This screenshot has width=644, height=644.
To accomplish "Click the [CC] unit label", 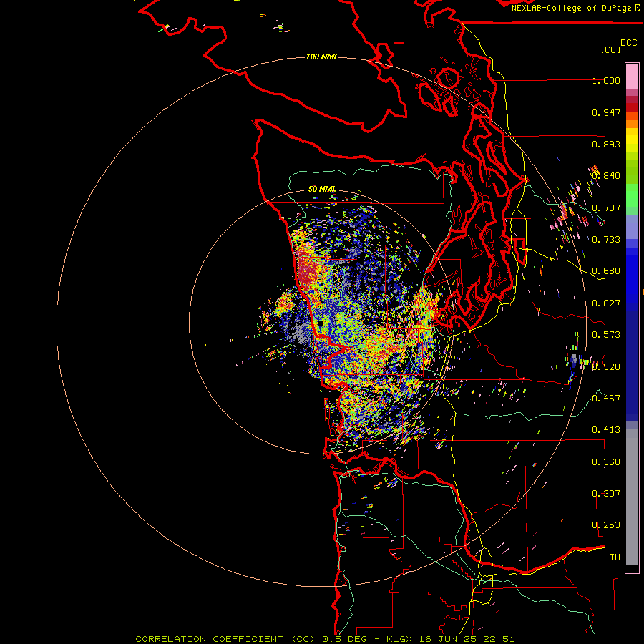I will click(610, 49).
